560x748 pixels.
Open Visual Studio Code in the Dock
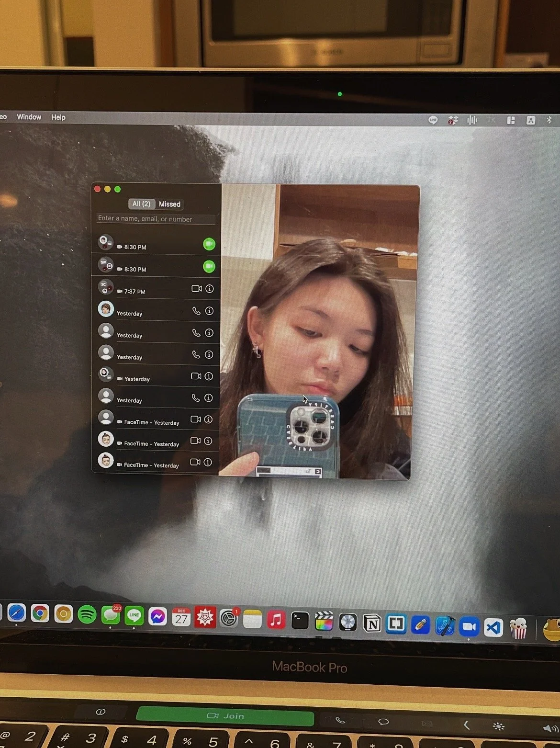[493, 628]
